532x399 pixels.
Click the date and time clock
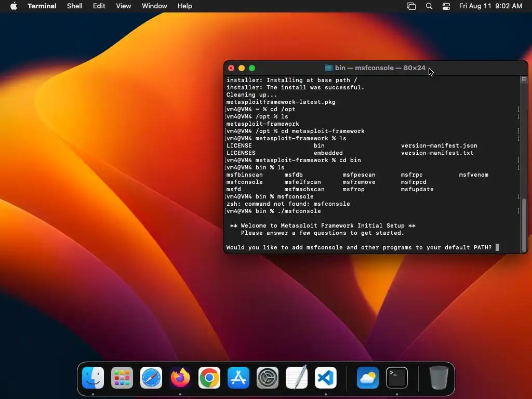(490, 6)
